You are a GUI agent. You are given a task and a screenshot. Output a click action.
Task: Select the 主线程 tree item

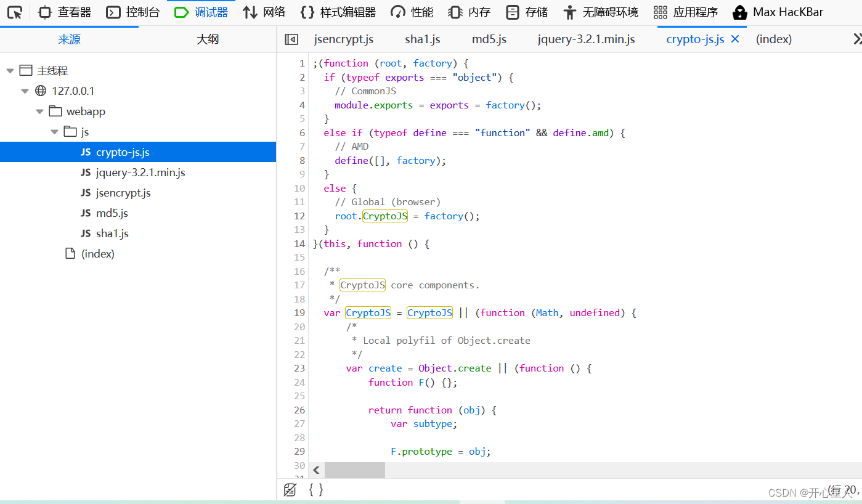138,71
